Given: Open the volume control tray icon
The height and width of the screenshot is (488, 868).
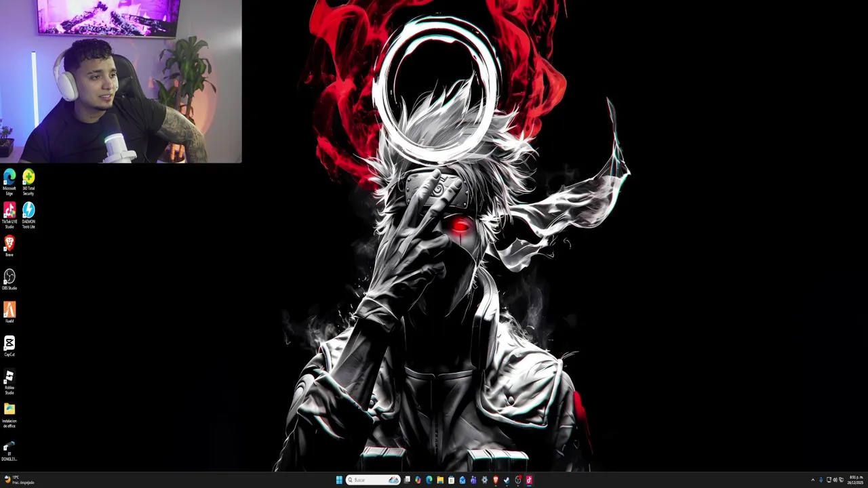Looking at the screenshot, I should 835,480.
